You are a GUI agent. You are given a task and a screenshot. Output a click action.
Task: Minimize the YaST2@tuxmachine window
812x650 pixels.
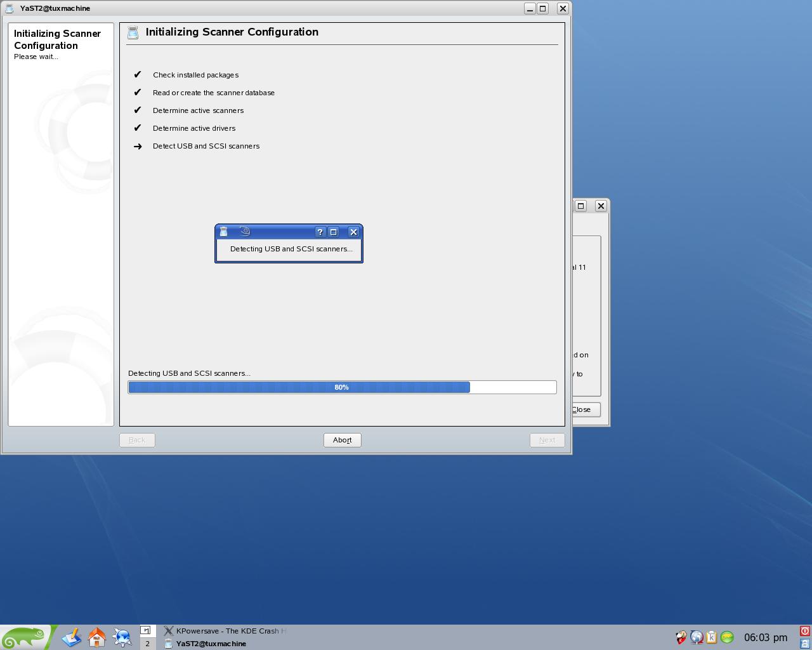coord(530,8)
